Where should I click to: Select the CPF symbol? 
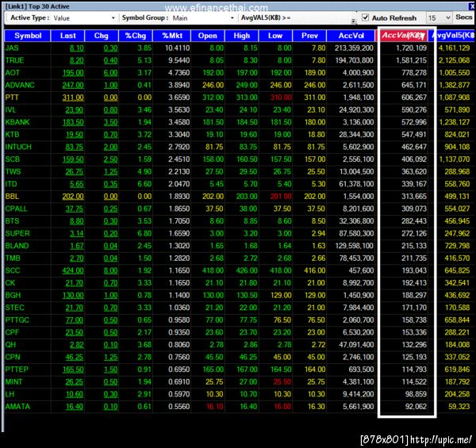pos(12,332)
